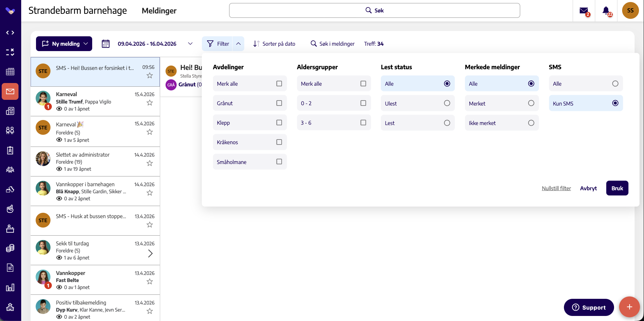Open the sidebar checklist icon
Screen dimensions: 644x321
(10, 52)
